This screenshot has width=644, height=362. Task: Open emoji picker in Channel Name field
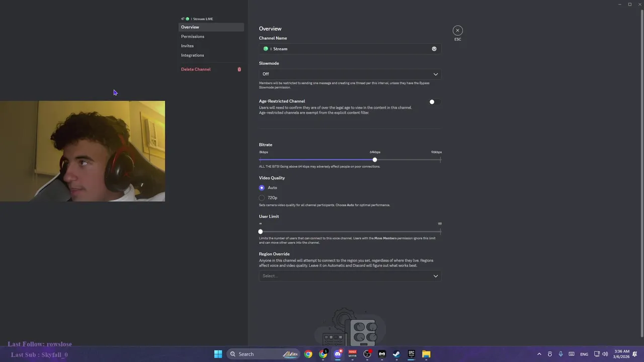[x=434, y=49]
